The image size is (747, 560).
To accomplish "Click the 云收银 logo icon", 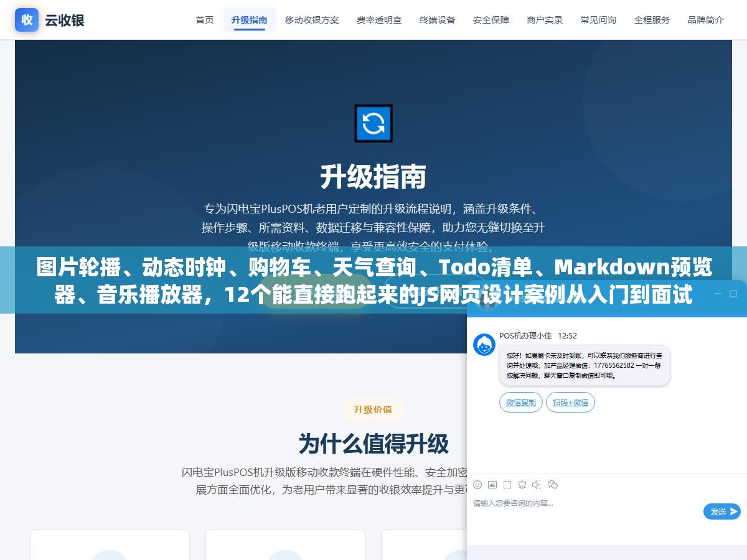I will 27,20.
